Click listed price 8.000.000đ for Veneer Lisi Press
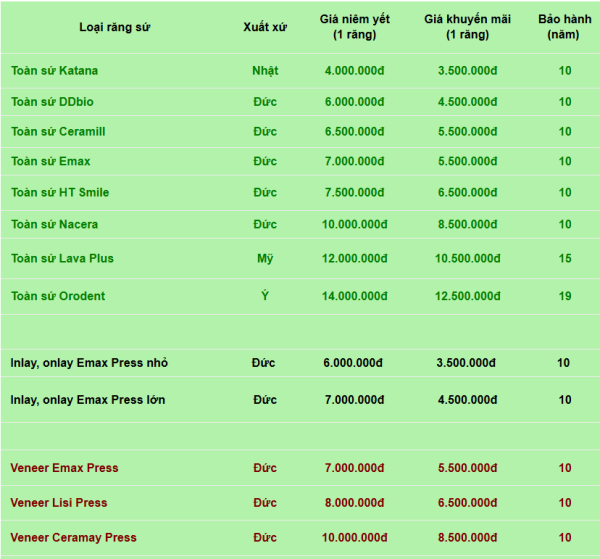This screenshot has height=559, width=600. [x=354, y=503]
